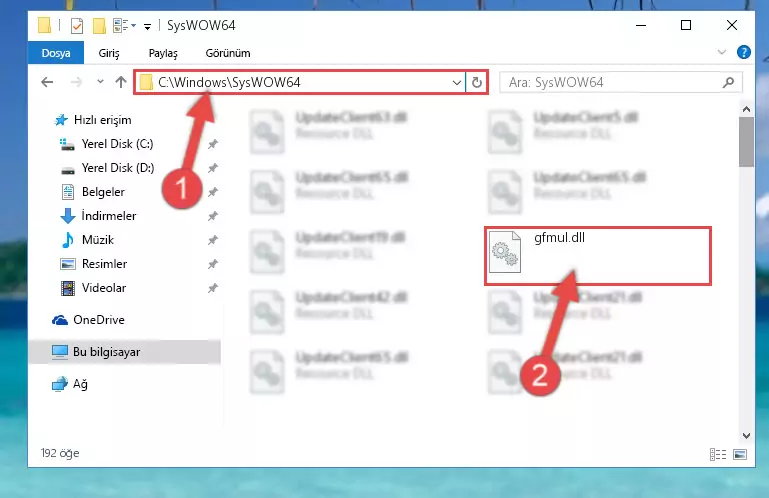Select Bu bilgisayar in navigation pane
The image size is (769, 498).
[125, 352]
